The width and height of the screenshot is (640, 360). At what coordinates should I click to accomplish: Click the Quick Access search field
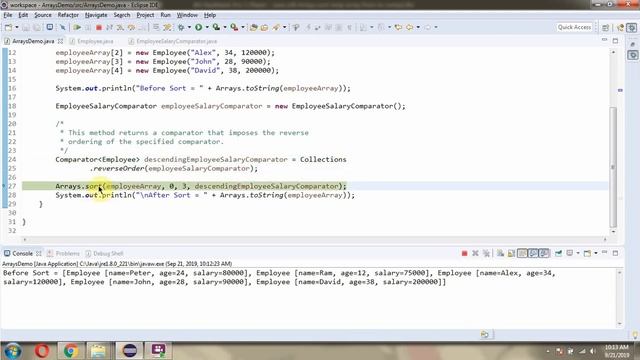574,27
